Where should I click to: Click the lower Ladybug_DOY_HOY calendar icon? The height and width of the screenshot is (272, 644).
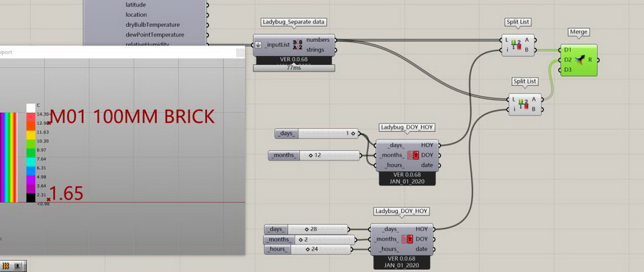coord(407,239)
